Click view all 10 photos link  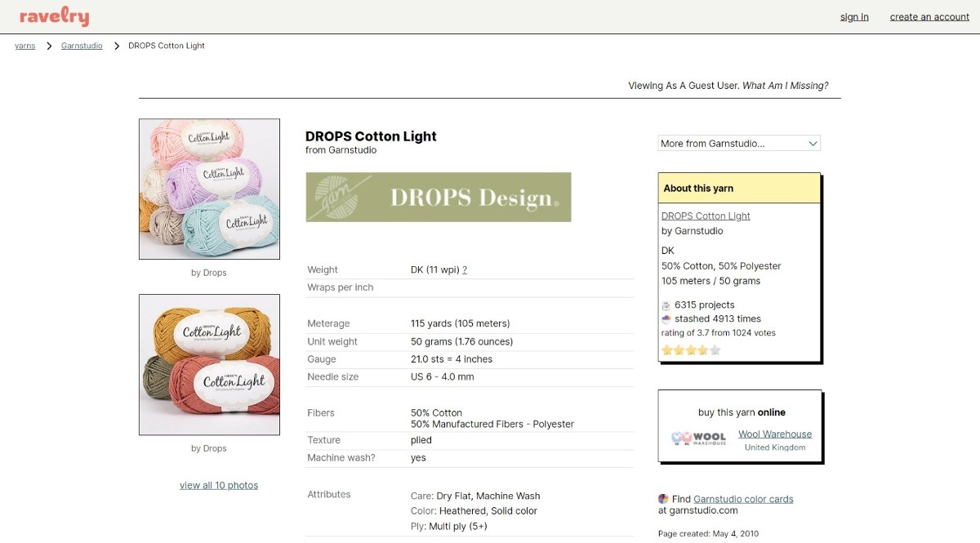(x=219, y=485)
